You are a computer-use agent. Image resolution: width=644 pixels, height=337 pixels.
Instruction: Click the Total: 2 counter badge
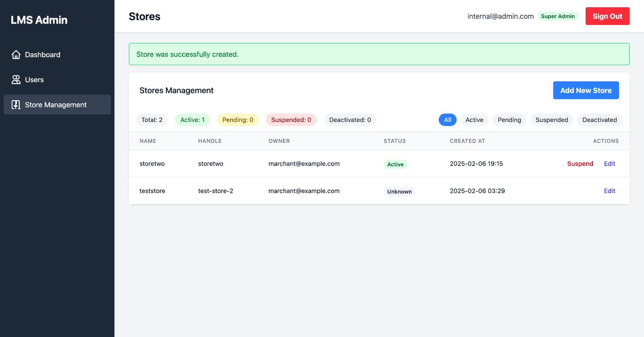pyautogui.click(x=152, y=120)
